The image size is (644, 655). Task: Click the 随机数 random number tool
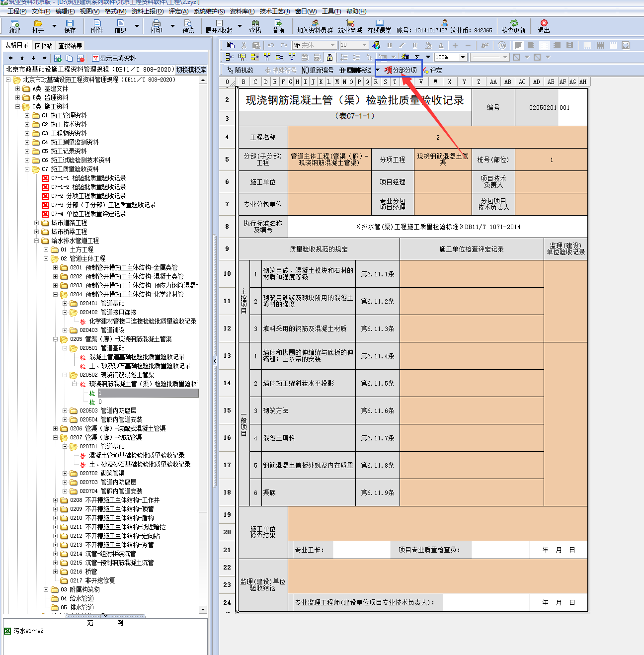click(x=240, y=70)
